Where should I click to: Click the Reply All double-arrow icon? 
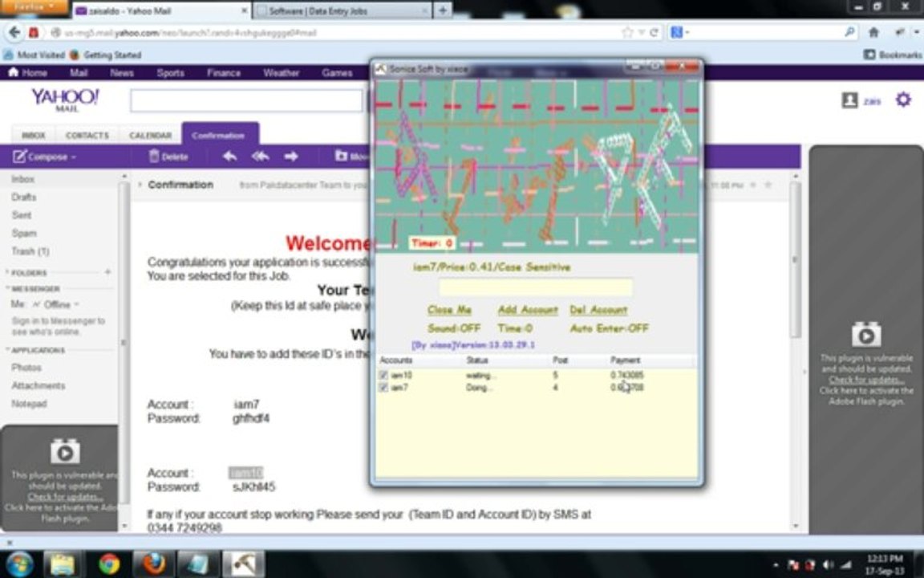tap(260, 157)
